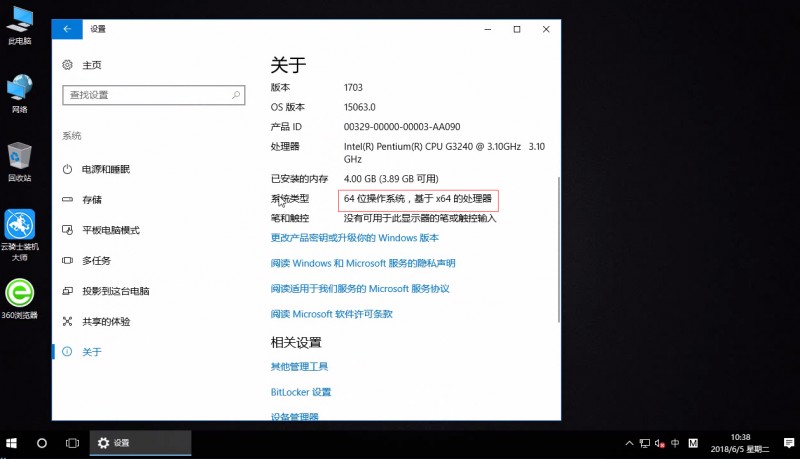Screen dimensions: 800x459
Task: Switch the 中 input language indicator
Action: [676, 443]
